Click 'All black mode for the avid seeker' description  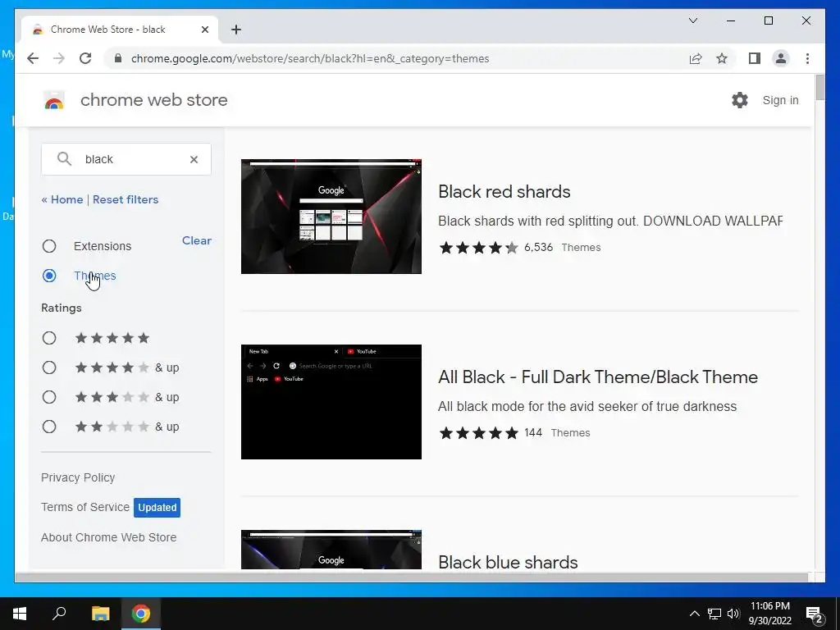tap(587, 406)
